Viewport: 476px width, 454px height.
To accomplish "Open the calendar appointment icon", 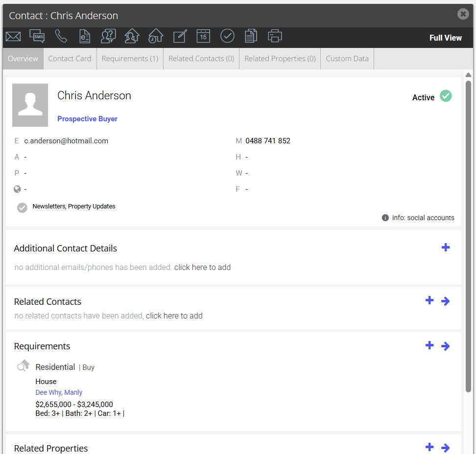I will pyautogui.click(x=203, y=36).
